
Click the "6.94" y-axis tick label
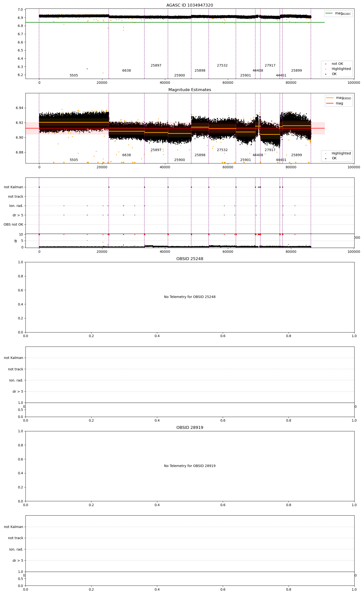tap(19, 108)
